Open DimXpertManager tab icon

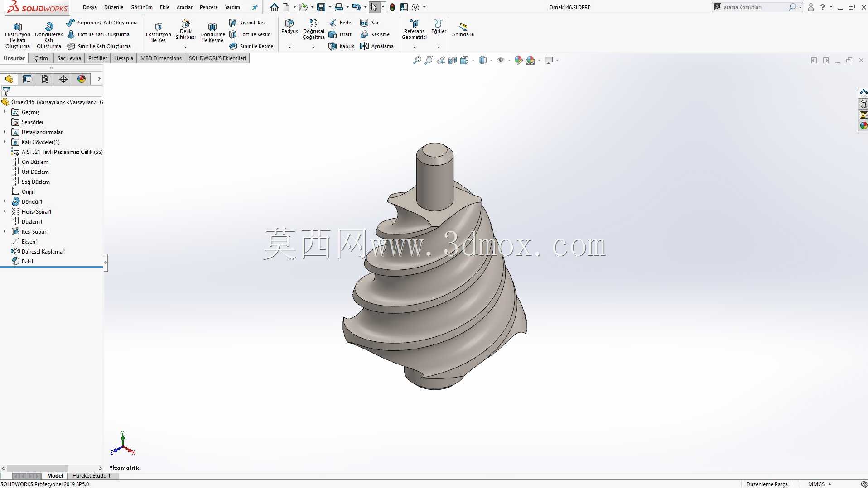point(63,79)
